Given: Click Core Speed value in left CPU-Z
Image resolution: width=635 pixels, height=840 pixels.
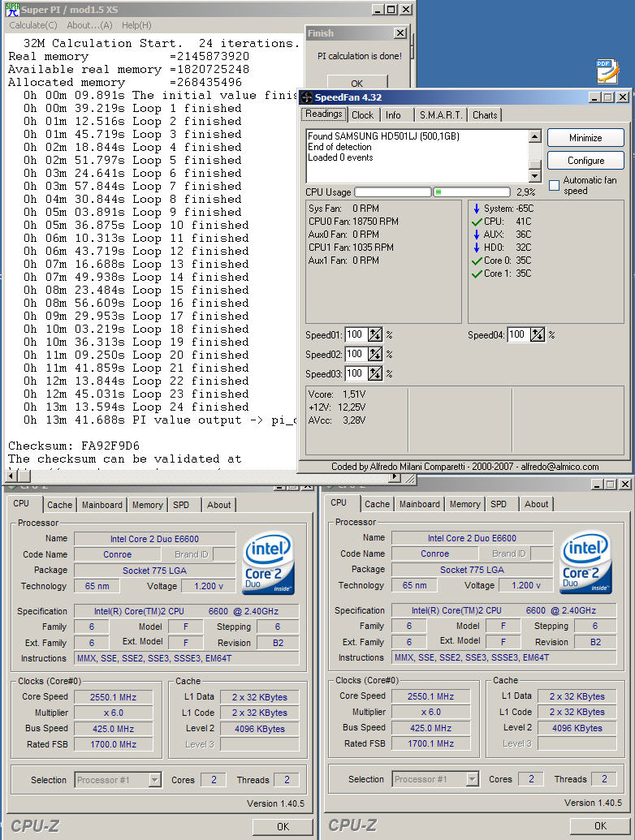Looking at the screenshot, I should tap(113, 697).
